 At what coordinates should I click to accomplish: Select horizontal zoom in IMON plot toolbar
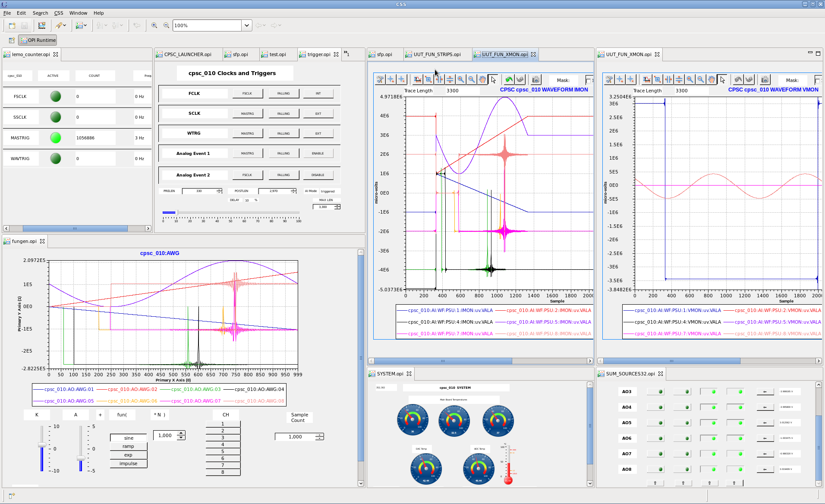[x=439, y=79]
